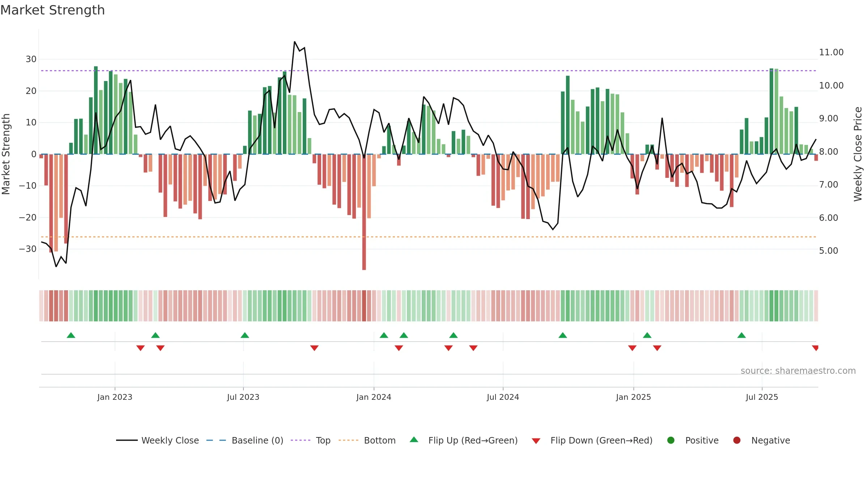The height and width of the screenshot is (488, 868).
Task: Toggle the Weekly Close legend entry
Action: tap(157, 440)
